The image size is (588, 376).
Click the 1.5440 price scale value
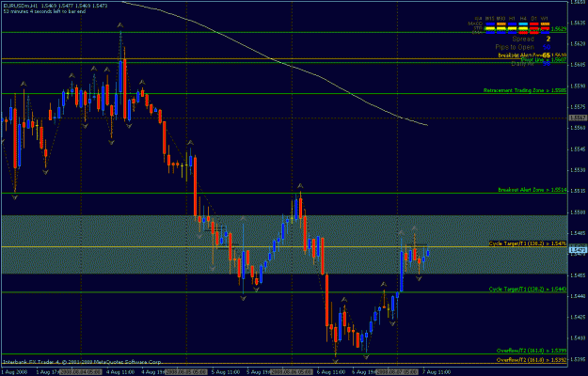pos(578,296)
